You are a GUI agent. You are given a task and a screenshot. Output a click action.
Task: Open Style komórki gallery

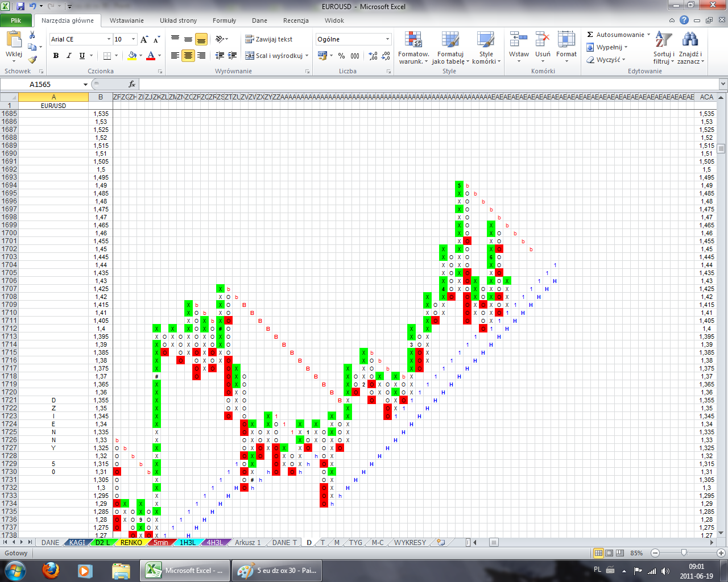click(x=486, y=48)
